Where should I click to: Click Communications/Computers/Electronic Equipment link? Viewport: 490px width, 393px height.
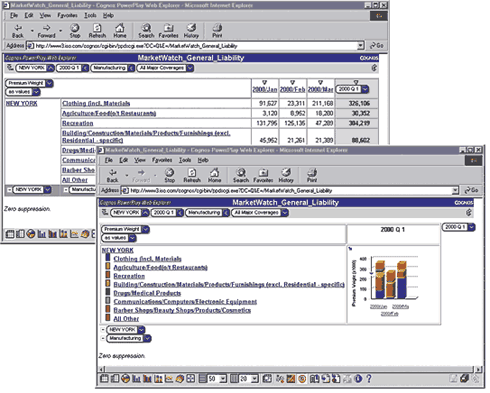point(185,302)
